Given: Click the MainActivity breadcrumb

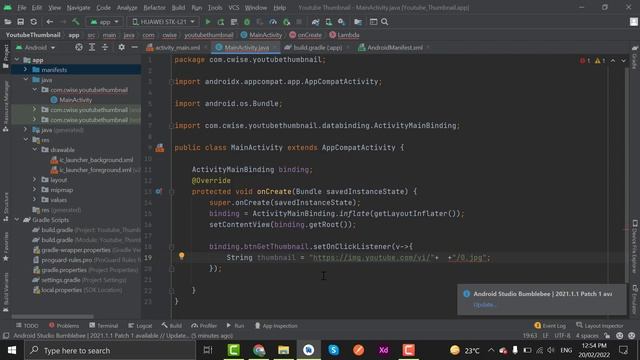Looking at the screenshot, I should tap(261, 35).
